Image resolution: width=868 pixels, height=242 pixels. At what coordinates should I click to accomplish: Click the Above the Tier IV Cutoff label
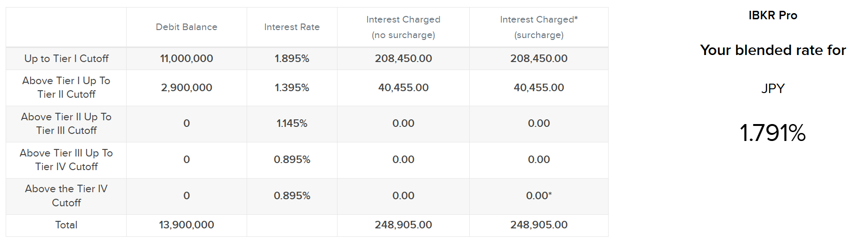point(66,195)
